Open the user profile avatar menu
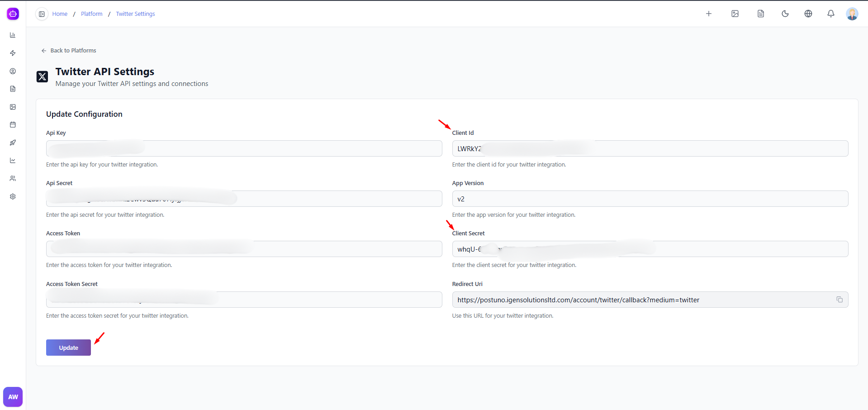This screenshot has width=868, height=410. tap(852, 14)
